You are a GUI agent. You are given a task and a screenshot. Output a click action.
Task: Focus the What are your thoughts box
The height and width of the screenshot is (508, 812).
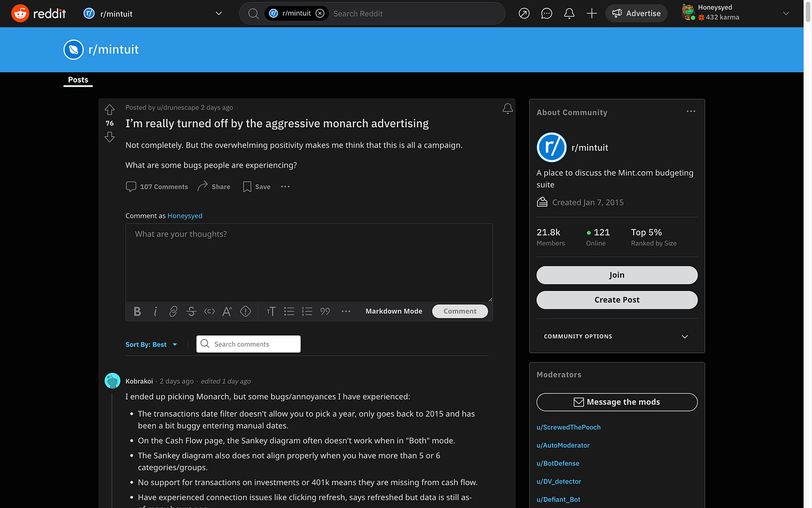309,262
